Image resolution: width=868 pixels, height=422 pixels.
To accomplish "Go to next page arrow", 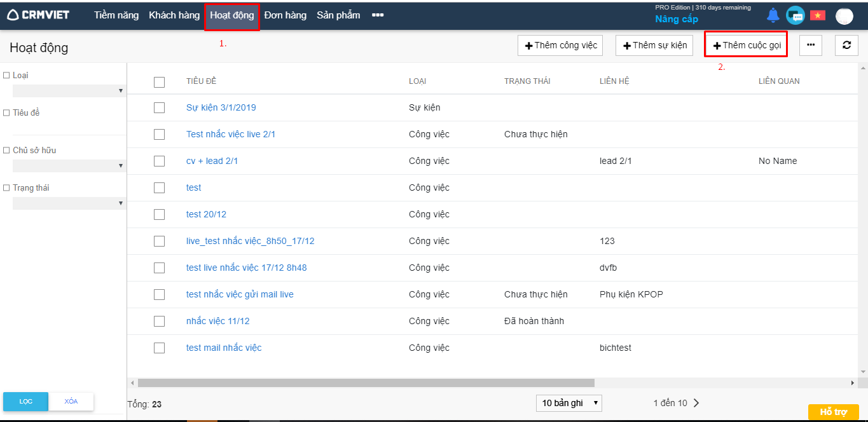I will [696, 403].
